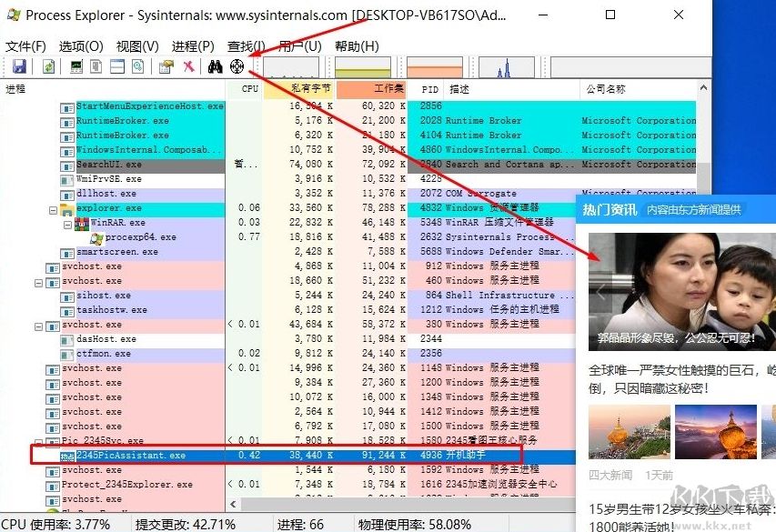Select the 2345PicAssistant.exe process row

pyautogui.click(x=288, y=456)
